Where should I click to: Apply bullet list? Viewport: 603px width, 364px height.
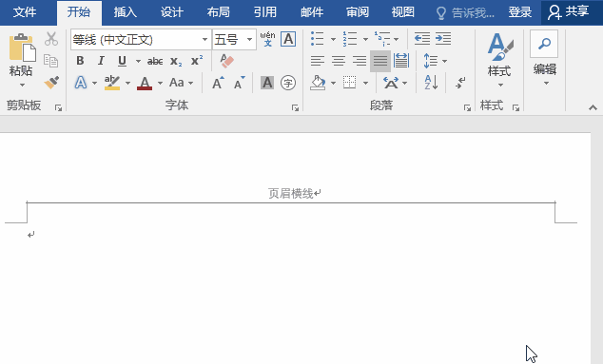318,39
